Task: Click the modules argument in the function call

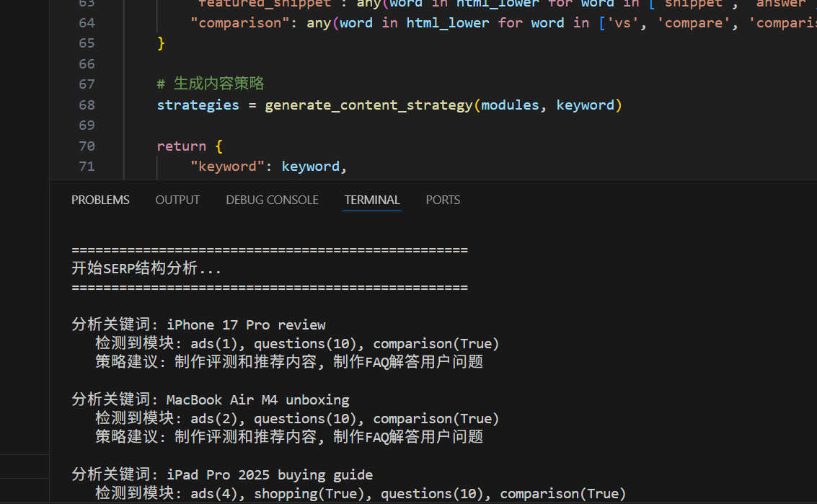Action: pyautogui.click(x=510, y=105)
